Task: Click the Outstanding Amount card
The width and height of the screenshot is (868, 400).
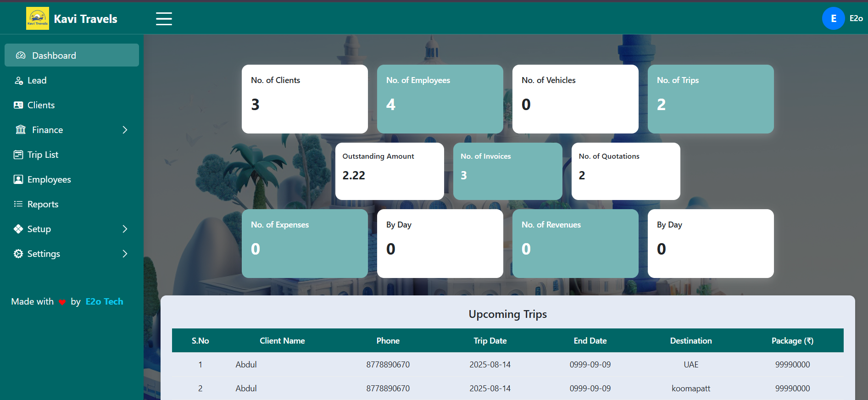Action: coord(389,171)
